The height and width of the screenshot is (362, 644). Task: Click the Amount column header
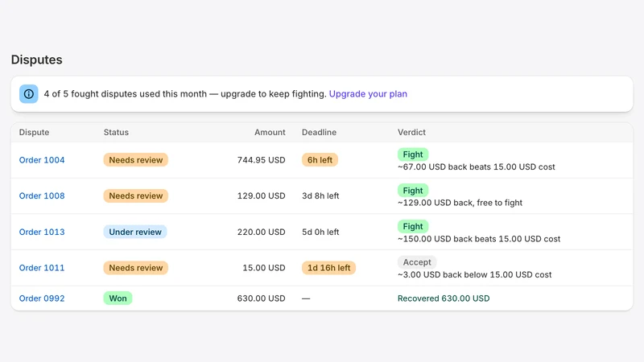coord(270,132)
